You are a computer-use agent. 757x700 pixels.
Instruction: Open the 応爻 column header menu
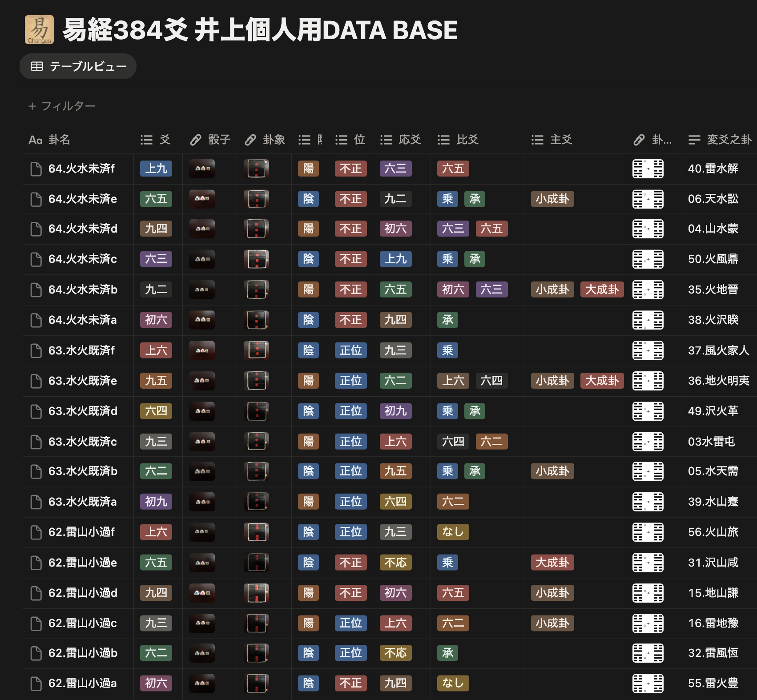(400, 140)
